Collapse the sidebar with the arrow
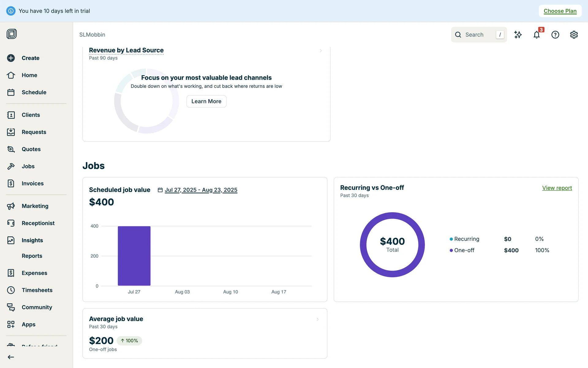Image resolution: width=588 pixels, height=368 pixels. coord(11,357)
